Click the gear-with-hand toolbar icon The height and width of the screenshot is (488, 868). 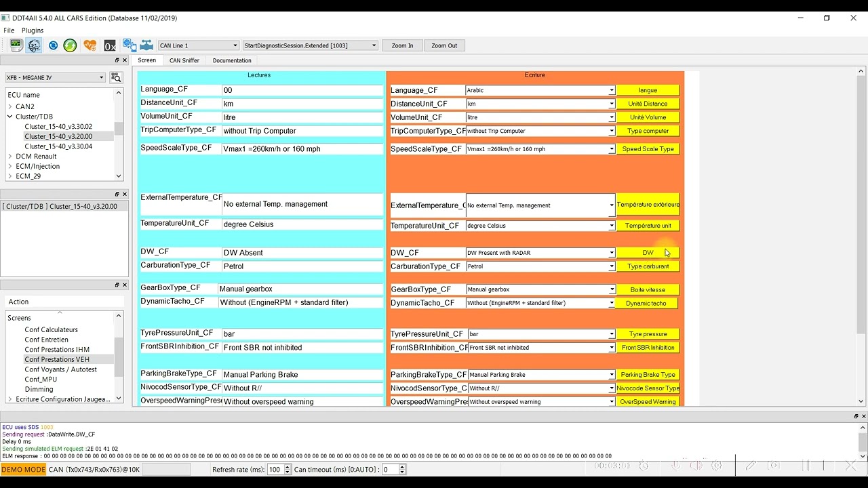click(129, 45)
